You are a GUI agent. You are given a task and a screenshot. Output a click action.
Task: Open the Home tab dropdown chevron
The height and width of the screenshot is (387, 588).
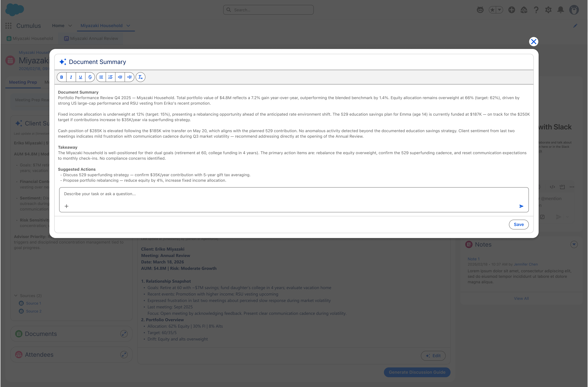click(70, 26)
